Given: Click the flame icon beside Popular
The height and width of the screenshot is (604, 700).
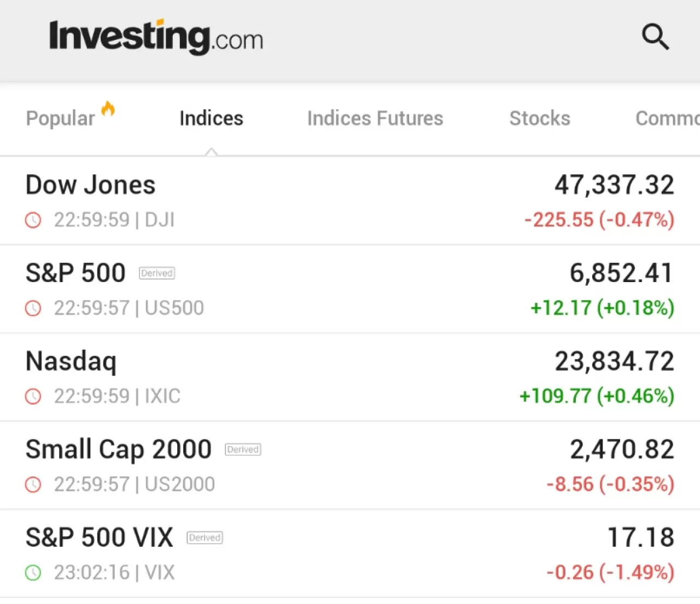Looking at the screenshot, I should tap(108, 108).
